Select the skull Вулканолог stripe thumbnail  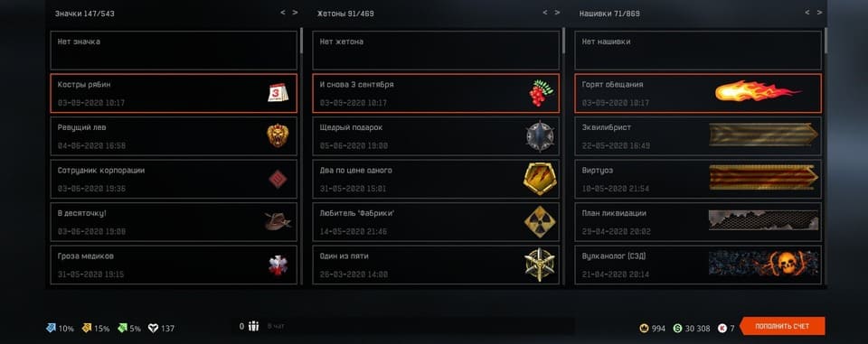click(x=763, y=264)
